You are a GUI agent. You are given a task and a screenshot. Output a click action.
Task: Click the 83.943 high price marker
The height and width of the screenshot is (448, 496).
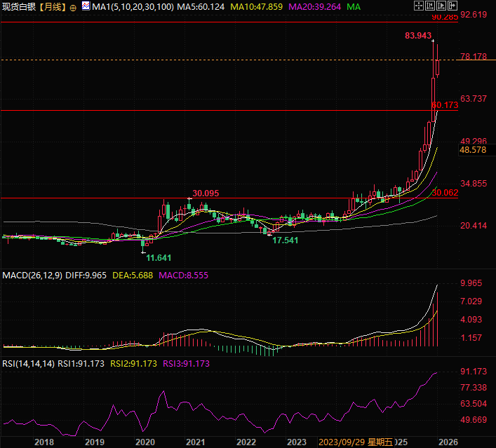pyautogui.click(x=418, y=36)
